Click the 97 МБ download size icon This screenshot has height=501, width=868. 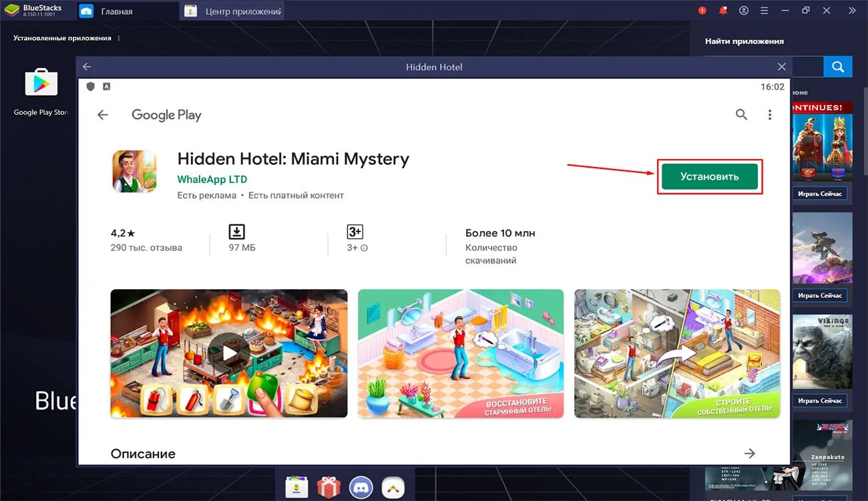tap(236, 232)
